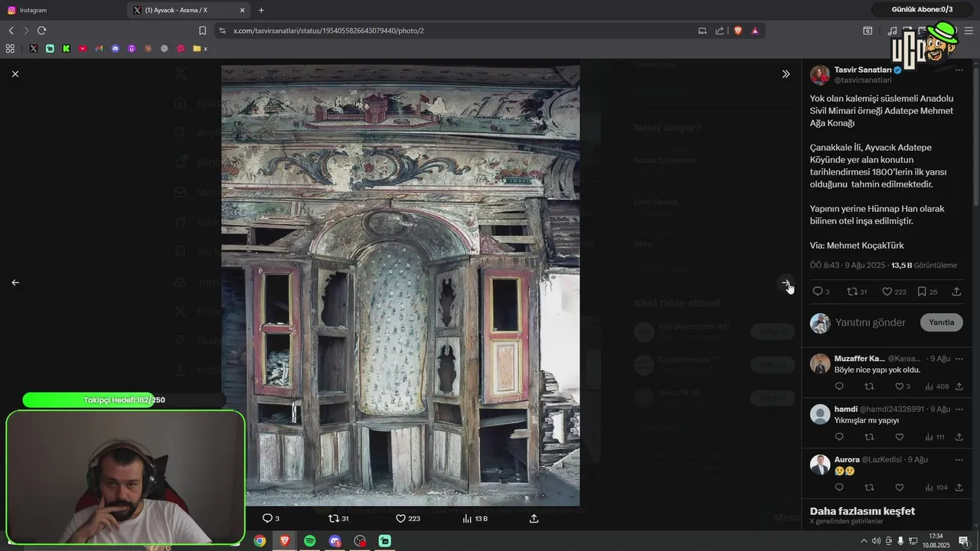Open more options on Muzaffer Ka... reply
Screen dimensions: 980x551
click(959, 358)
